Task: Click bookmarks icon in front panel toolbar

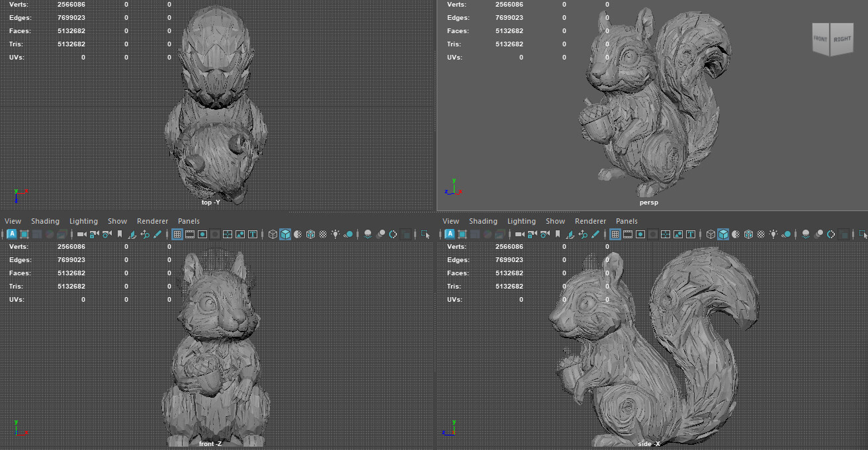Action: [x=120, y=234]
